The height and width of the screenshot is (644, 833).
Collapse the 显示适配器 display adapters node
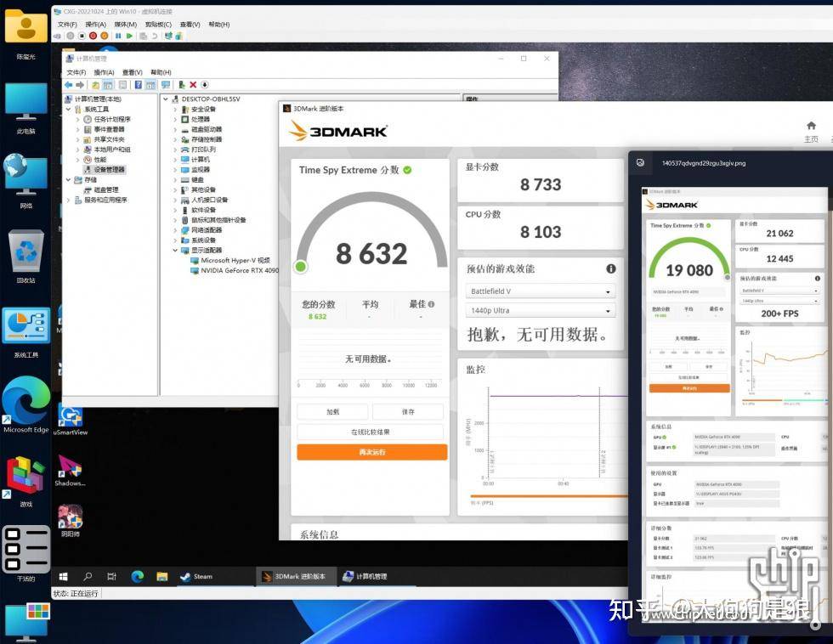pos(175,250)
